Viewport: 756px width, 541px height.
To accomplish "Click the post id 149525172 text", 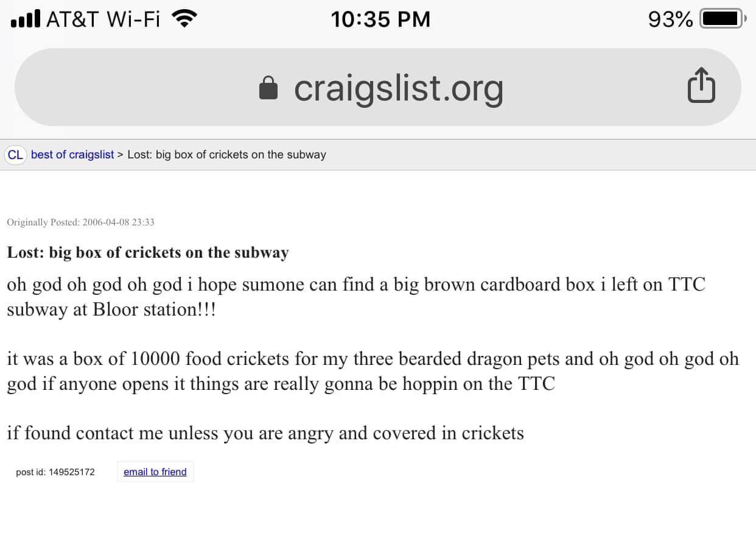I will point(55,472).
